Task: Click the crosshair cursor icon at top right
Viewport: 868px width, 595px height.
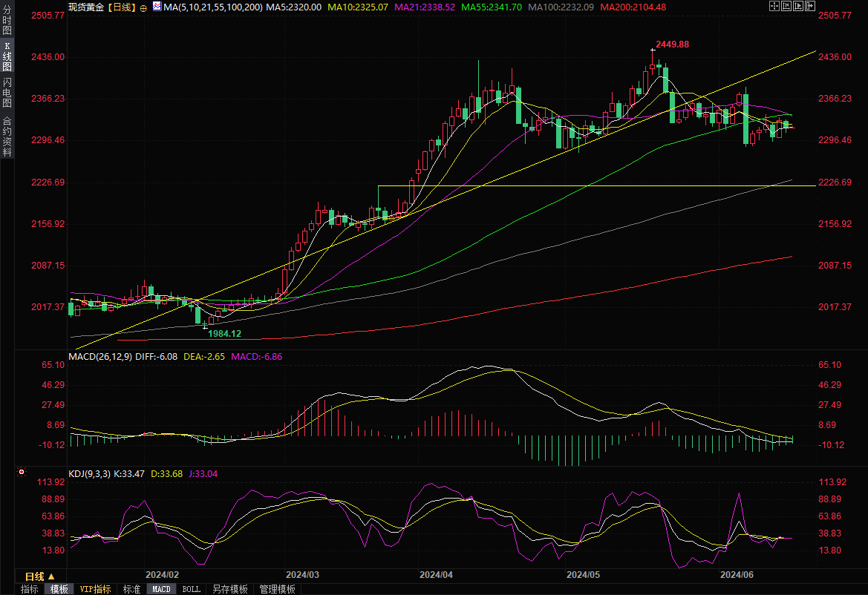Action: pos(774,6)
